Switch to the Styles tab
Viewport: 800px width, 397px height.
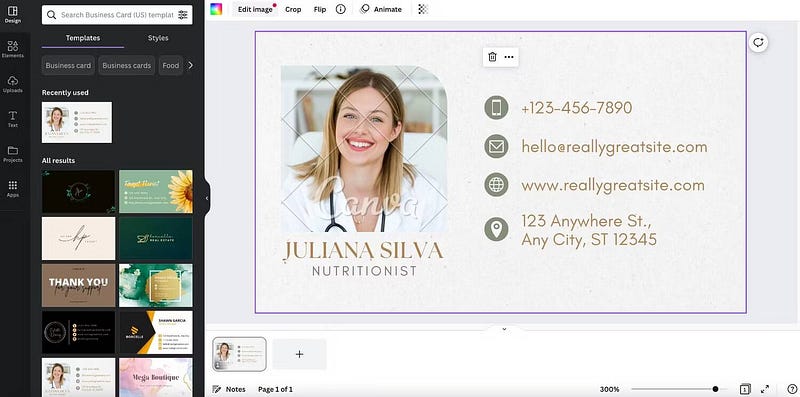pos(158,38)
